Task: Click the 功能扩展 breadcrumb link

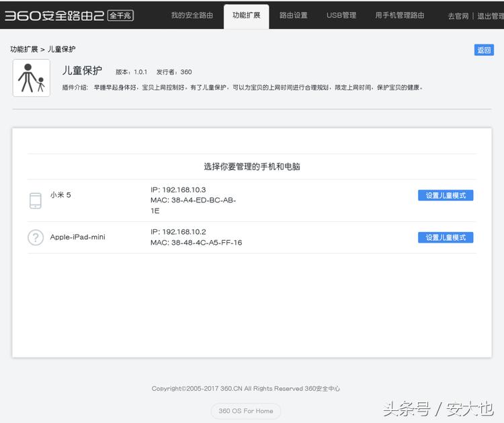Action: point(24,49)
